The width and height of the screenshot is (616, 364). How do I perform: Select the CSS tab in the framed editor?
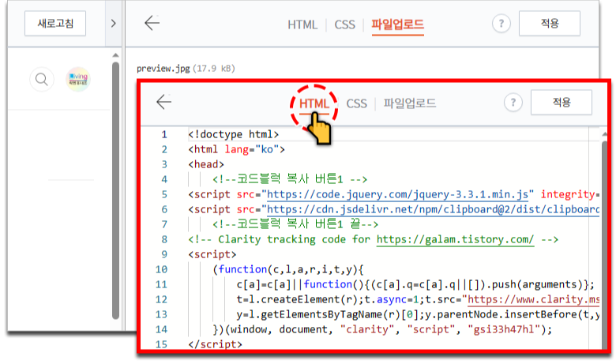[x=356, y=103]
